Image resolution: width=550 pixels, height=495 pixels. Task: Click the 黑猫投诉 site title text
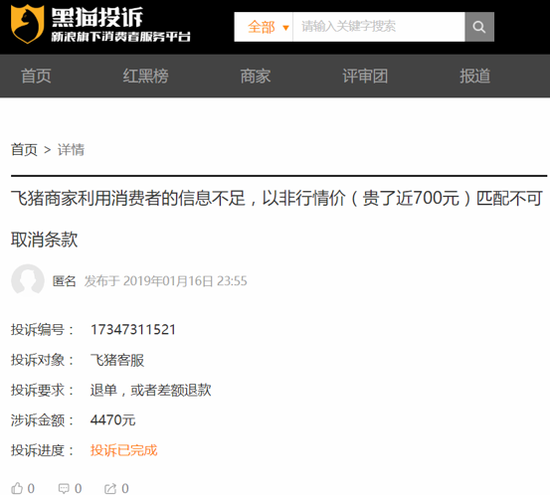coord(97,17)
